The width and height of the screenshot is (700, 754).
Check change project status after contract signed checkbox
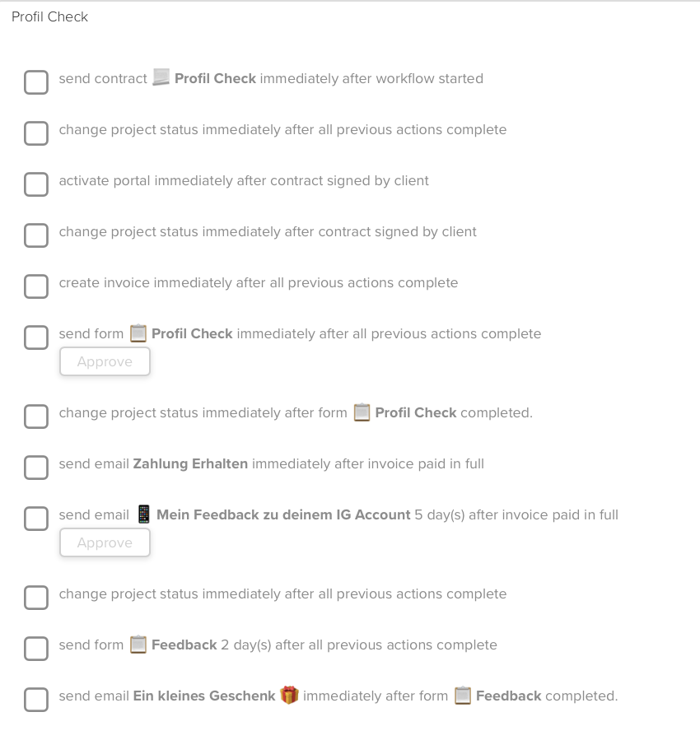[x=36, y=235]
